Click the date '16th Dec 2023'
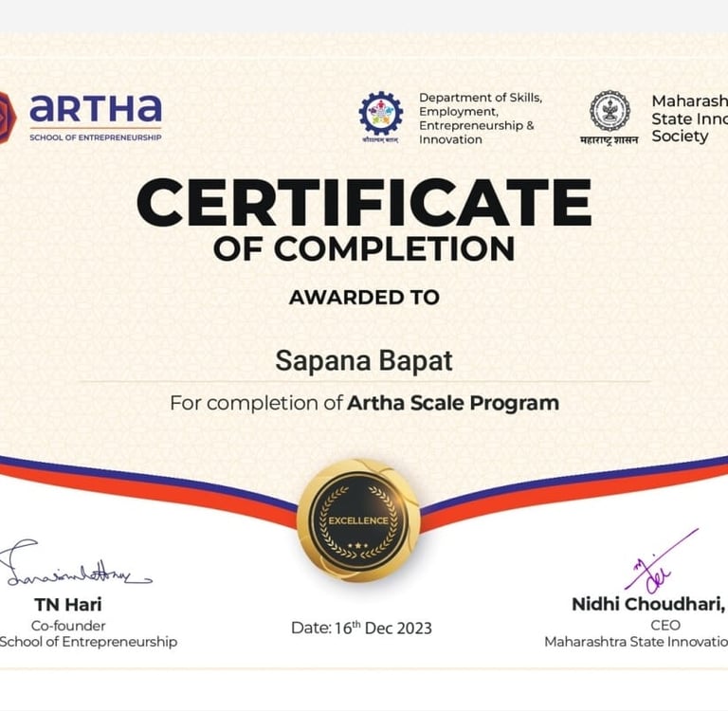Screen dimensions: 728x711 coord(383,628)
